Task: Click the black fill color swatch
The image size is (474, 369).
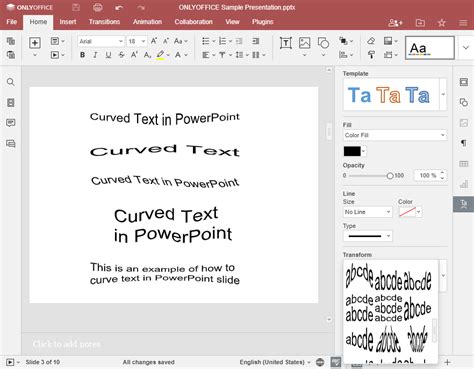Action: [352, 151]
